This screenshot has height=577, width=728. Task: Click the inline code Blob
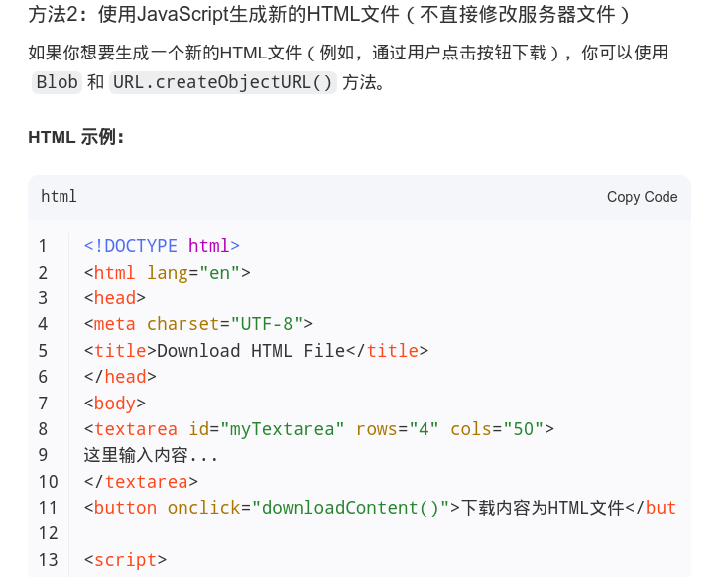pyautogui.click(x=58, y=82)
